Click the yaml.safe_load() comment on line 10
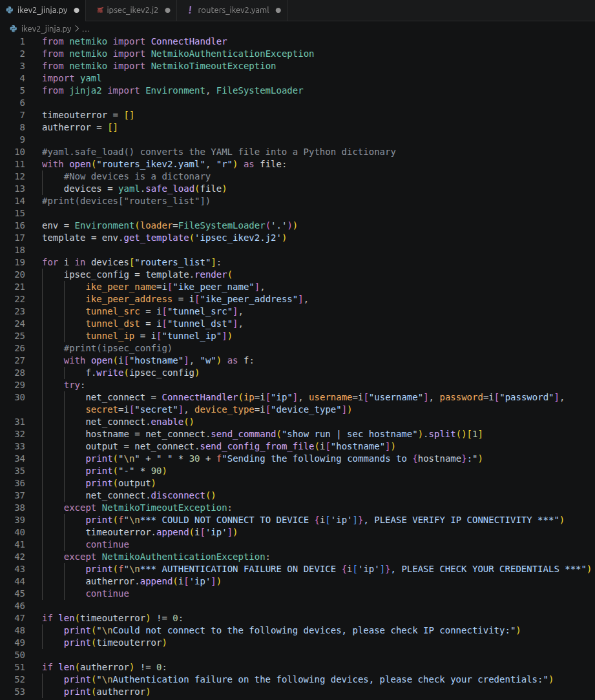The height and width of the screenshot is (700, 595). [219, 152]
